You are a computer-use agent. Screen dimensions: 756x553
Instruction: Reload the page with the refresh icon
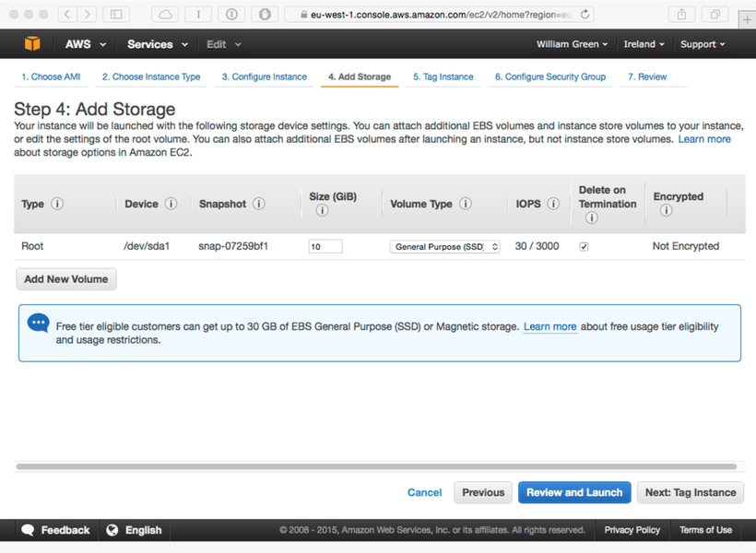(585, 15)
